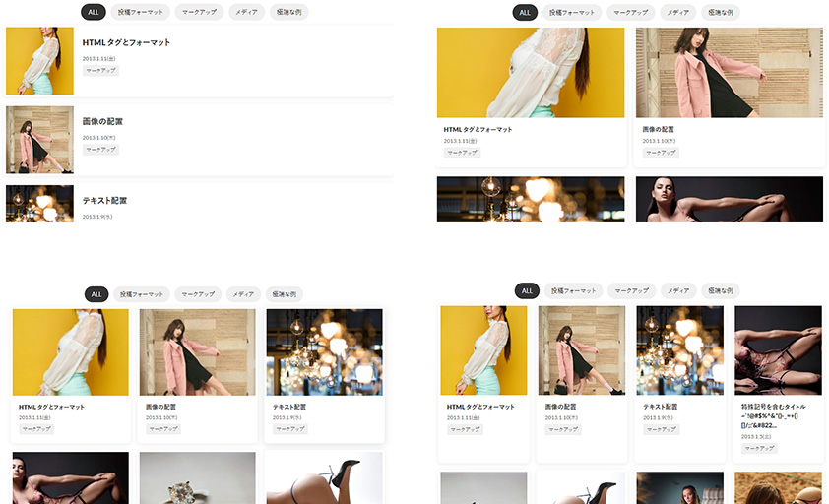Viewport: 829px width, 504px height.
Task: Click the diamond ring thumbnail in three-column layout
Action: (x=197, y=477)
